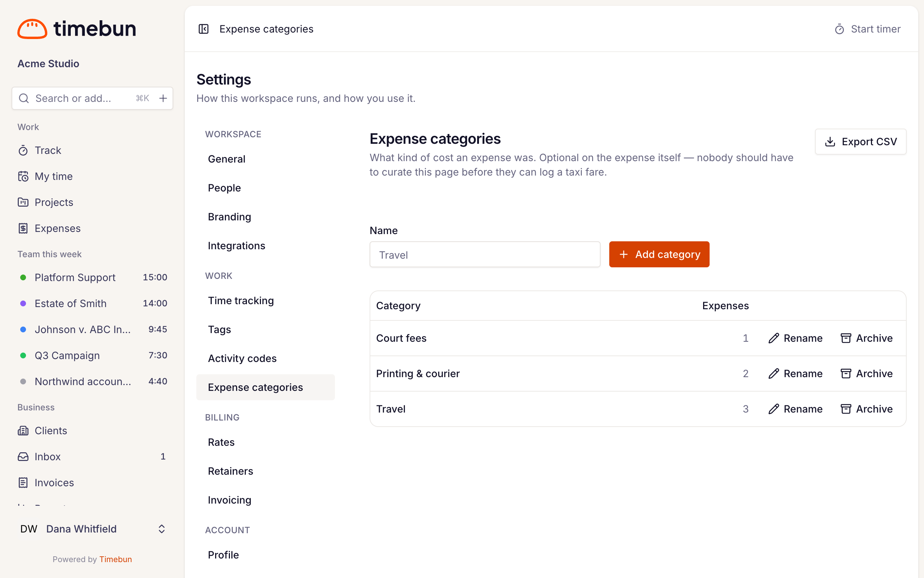Open Invoicing settings
Image resolution: width=924 pixels, height=578 pixels.
click(265, 500)
